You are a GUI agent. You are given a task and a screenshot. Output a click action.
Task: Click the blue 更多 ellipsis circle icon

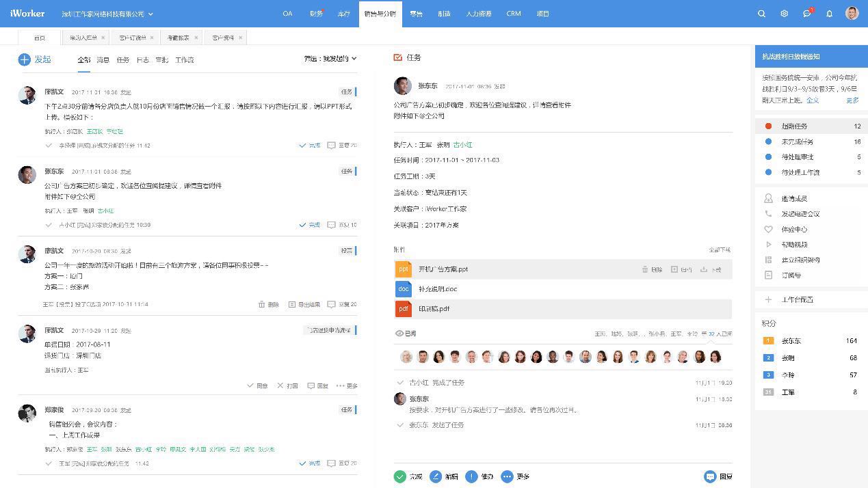507,476
